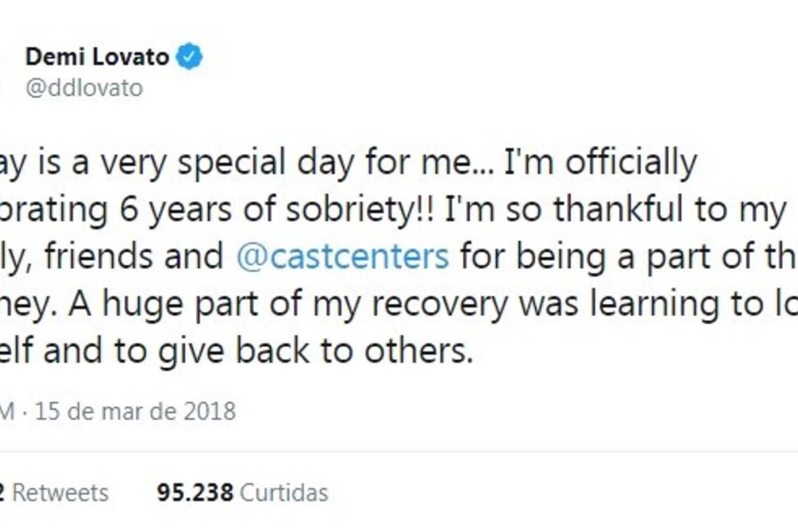The height and width of the screenshot is (532, 798).
Task: Click the @ddlovato handle
Action: click(84, 88)
